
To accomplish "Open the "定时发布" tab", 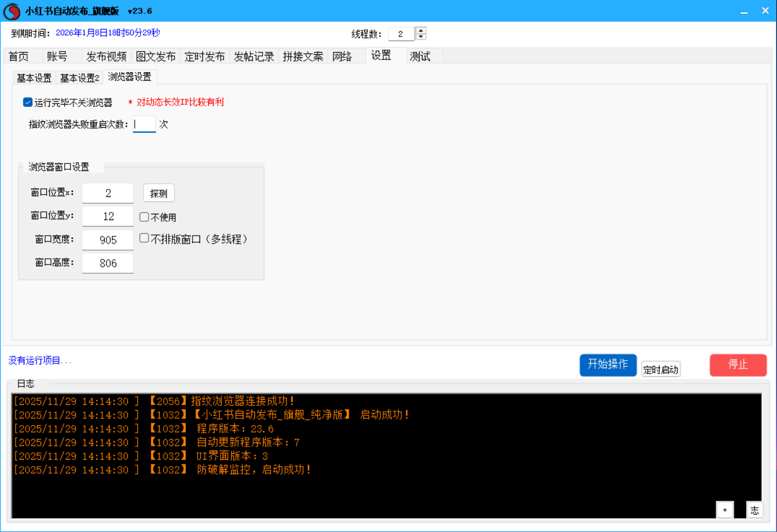I will click(x=205, y=56).
